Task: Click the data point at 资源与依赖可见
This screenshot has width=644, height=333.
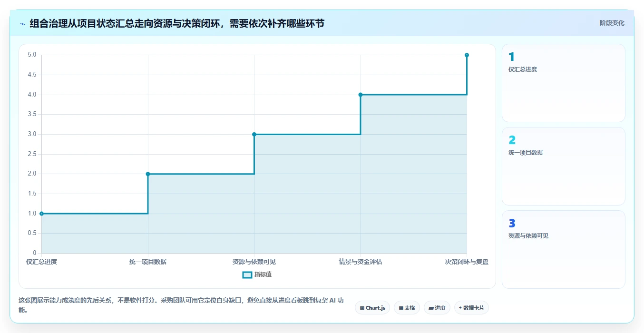Action: tap(254, 134)
